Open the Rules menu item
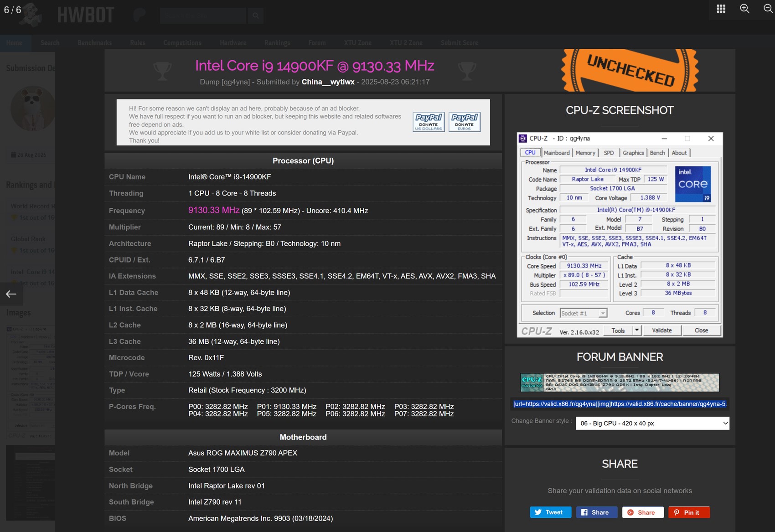The width and height of the screenshot is (775, 532). [x=138, y=43]
